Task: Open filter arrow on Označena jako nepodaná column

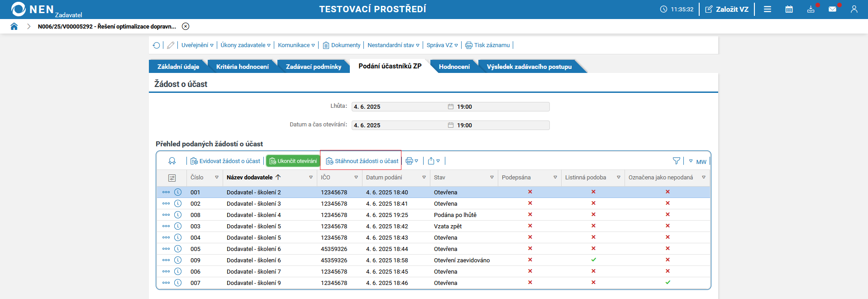Action: pyautogui.click(x=704, y=178)
